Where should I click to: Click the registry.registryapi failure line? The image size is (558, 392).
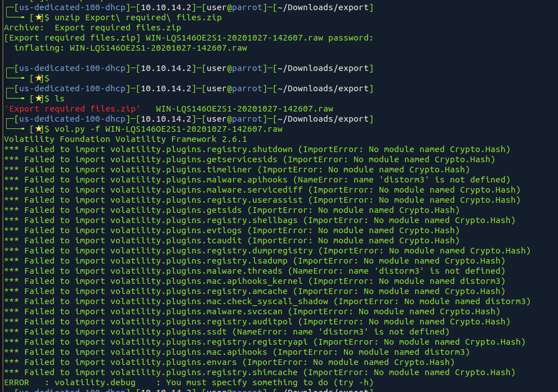[x=265, y=342]
